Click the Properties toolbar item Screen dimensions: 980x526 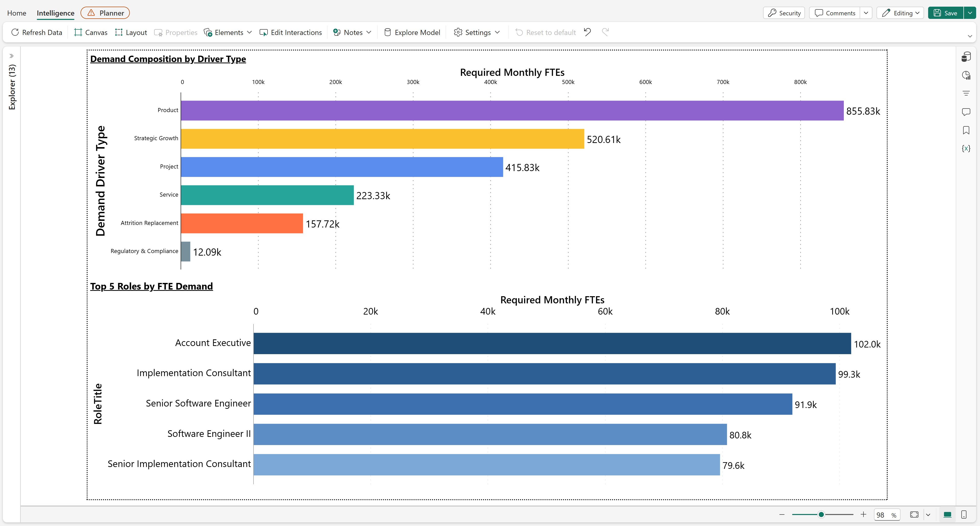click(x=176, y=32)
